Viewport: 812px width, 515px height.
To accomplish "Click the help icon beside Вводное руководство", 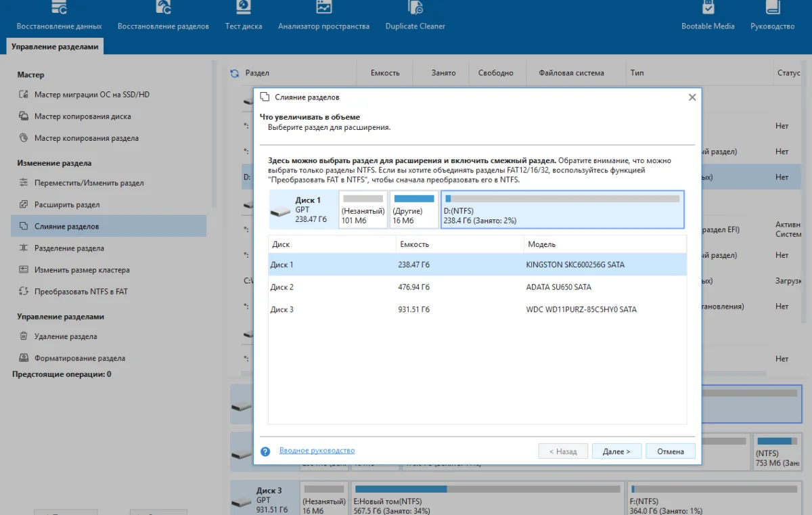I will (265, 451).
